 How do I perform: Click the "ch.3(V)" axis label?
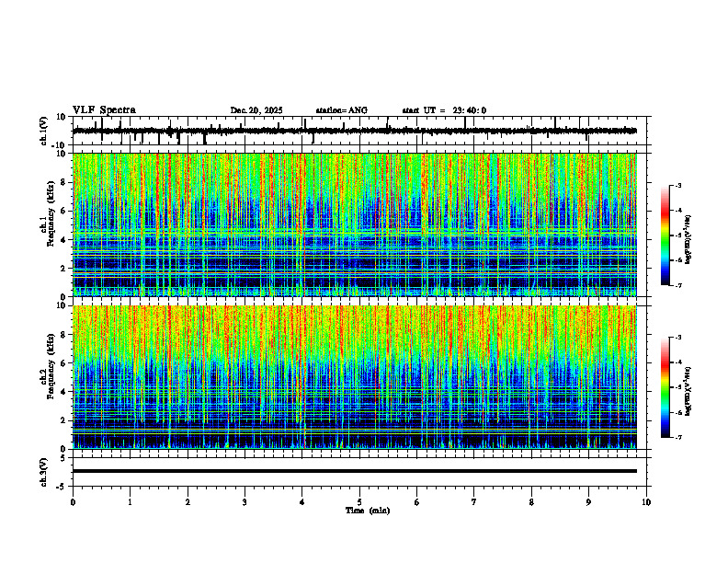(x=44, y=472)
